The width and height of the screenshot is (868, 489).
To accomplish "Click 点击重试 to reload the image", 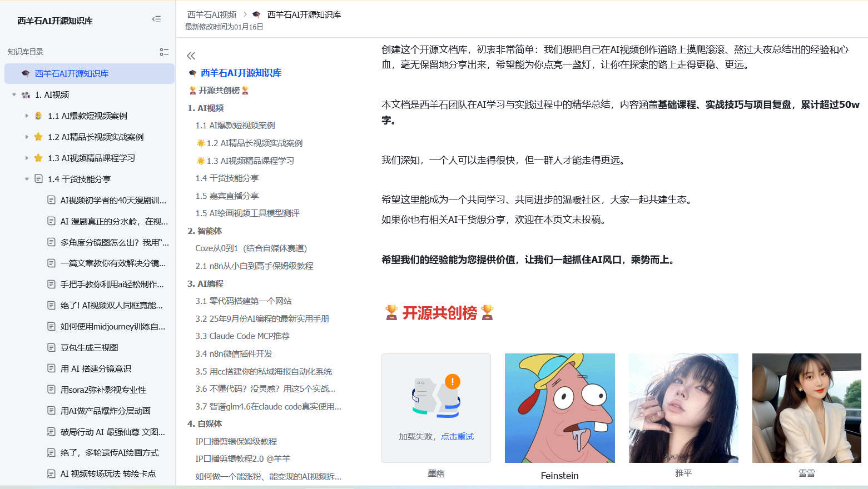I will pyautogui.click(x=457, y=437).
